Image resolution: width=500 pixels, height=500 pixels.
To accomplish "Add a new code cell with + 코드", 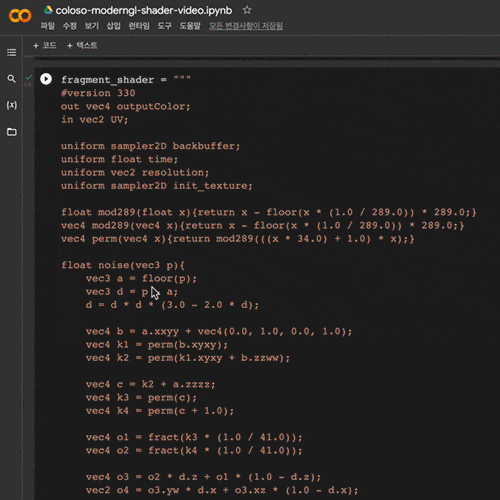I will (45, 45).
